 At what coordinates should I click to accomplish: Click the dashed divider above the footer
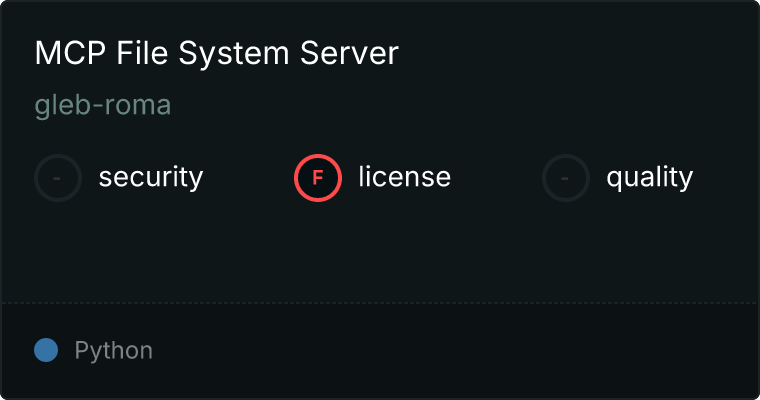380,302
